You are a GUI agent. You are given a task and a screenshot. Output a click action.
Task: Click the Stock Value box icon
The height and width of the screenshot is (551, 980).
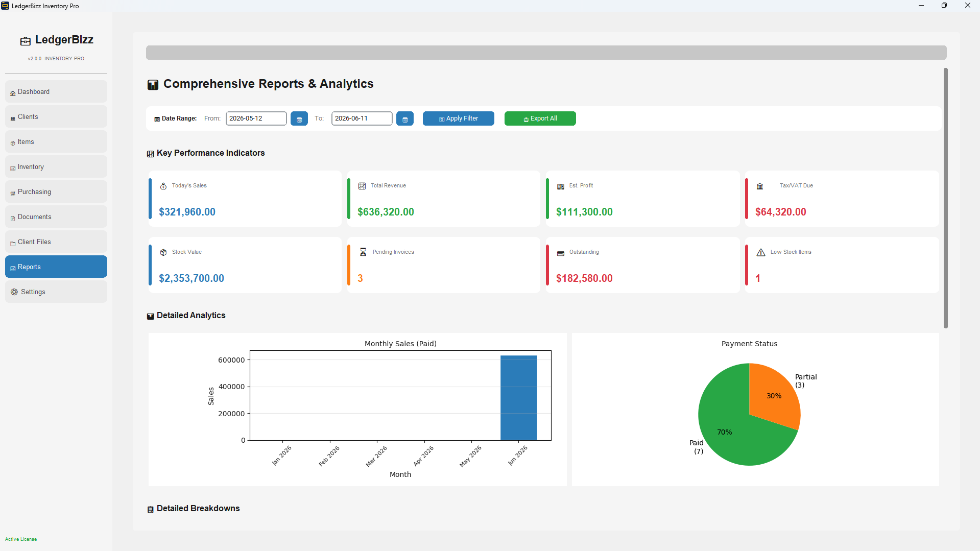click(163, 253)
